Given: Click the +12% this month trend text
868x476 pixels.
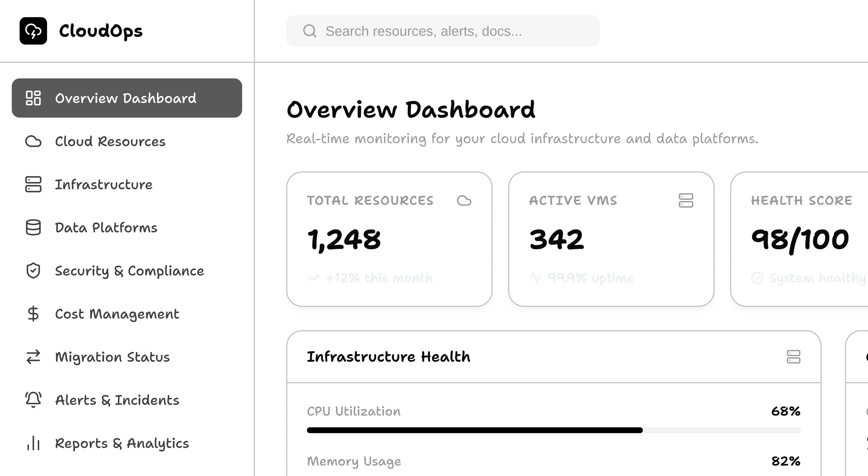Looking at the screenshot, I should tap(379, 278).
